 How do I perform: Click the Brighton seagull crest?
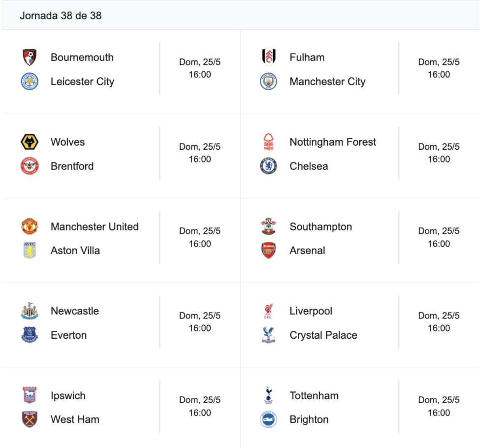pos(268,419)
